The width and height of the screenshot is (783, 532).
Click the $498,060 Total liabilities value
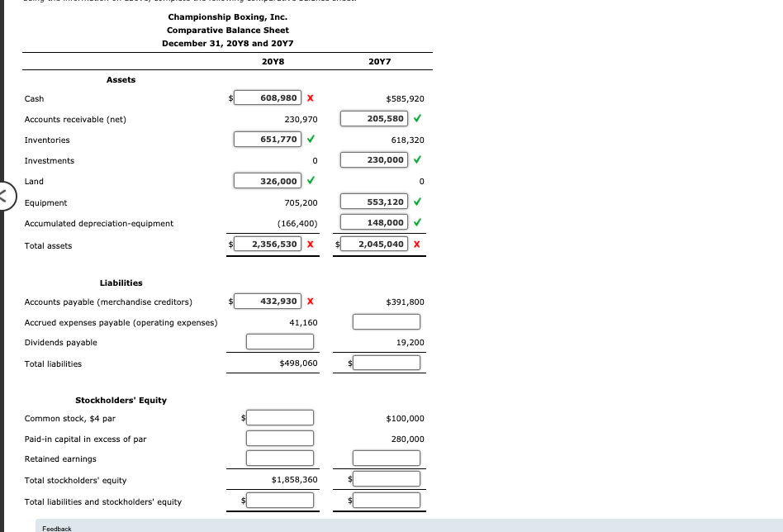(x=298, y=363)
